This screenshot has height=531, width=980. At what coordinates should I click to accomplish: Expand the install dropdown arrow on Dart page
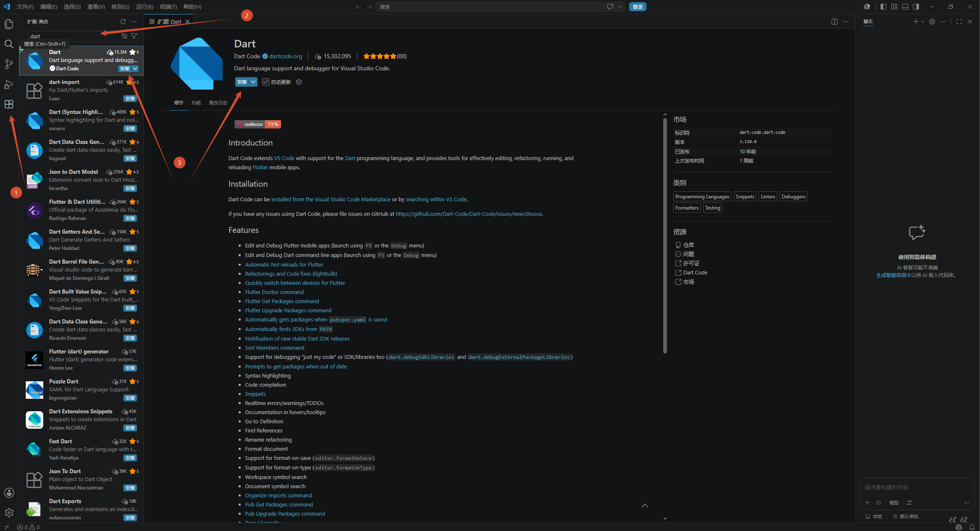[x=253, y=82]
